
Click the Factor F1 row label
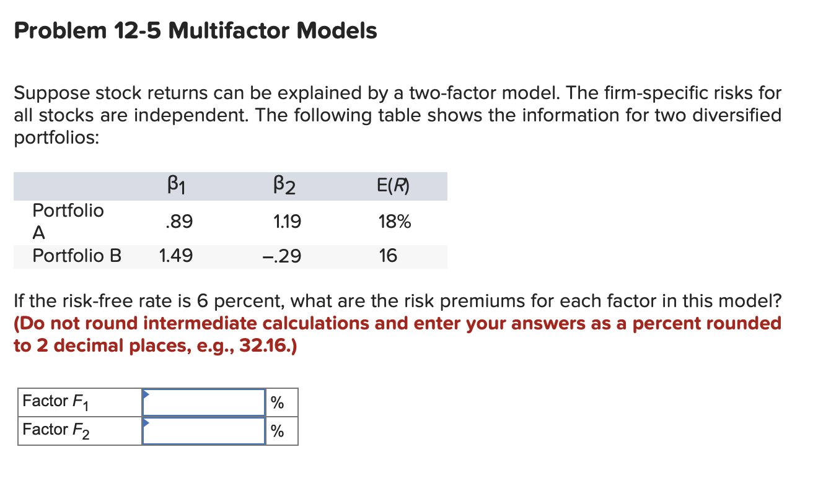(x=58, y=401)
